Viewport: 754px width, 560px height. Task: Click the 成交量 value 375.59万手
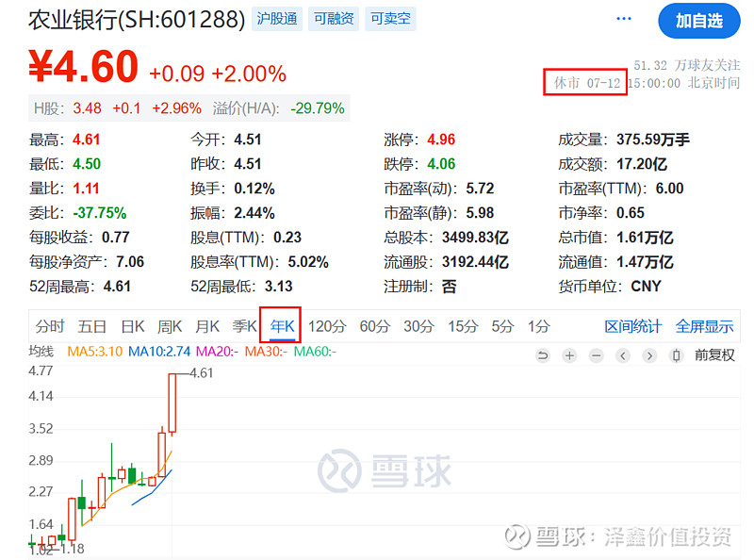point(653,140)
